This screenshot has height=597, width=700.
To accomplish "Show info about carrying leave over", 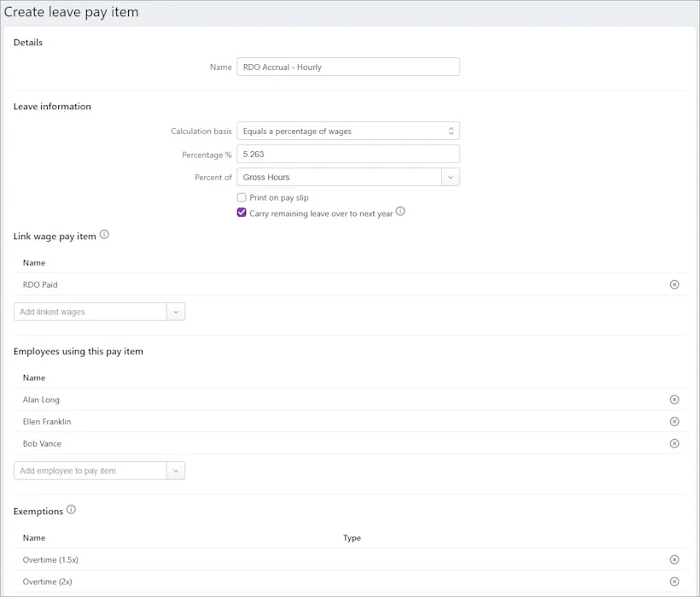I will pyautogui.click(x=400, y=211).
